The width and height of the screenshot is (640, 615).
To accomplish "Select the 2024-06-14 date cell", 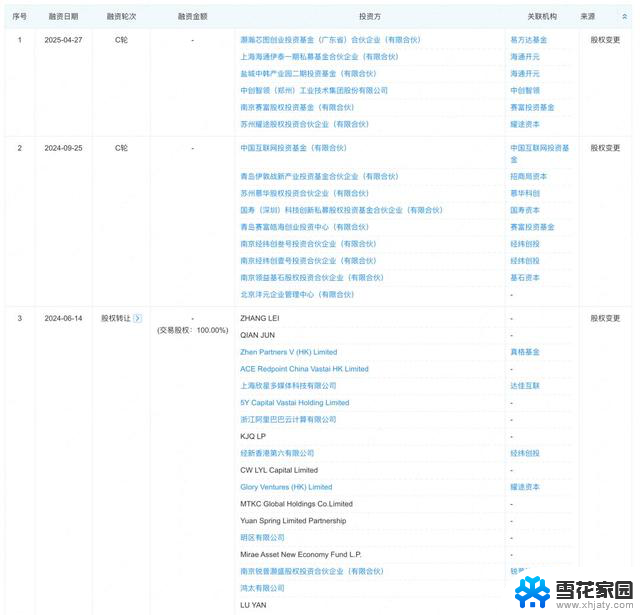I will tap(63, 318).
